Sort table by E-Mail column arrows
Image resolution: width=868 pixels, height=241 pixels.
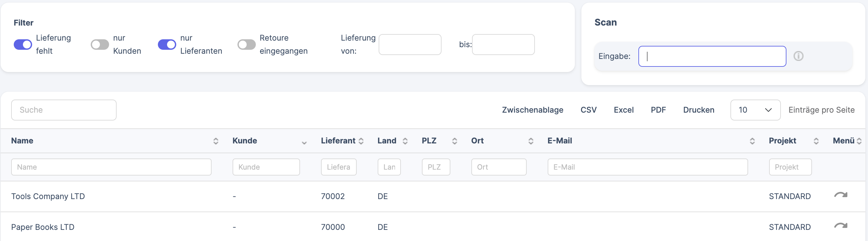tap(752, 141)
